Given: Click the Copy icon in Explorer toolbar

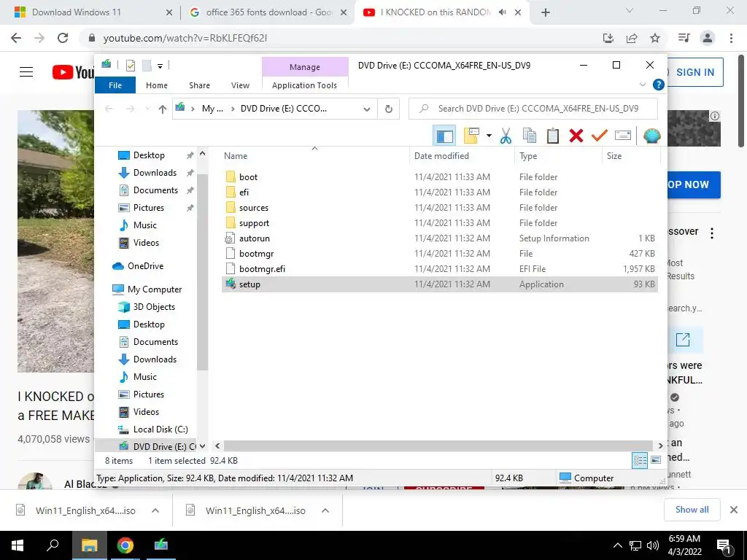Looking at the screenshot, I should point(530,136).
